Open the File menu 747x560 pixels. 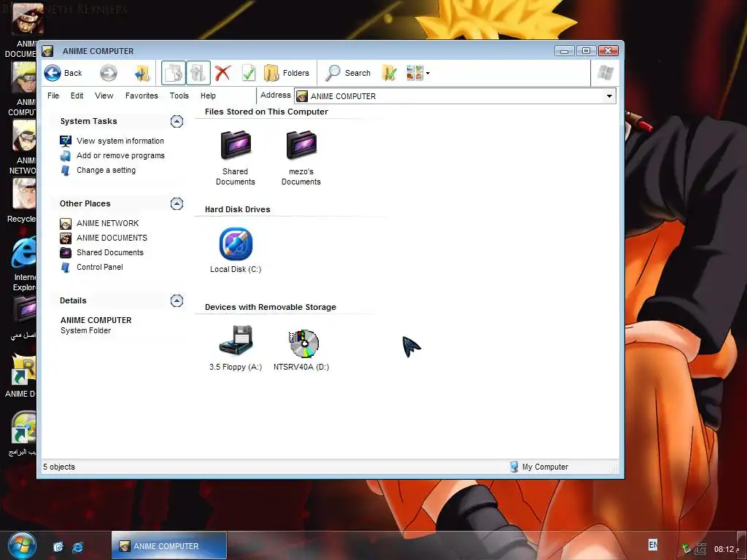point(53,96)
